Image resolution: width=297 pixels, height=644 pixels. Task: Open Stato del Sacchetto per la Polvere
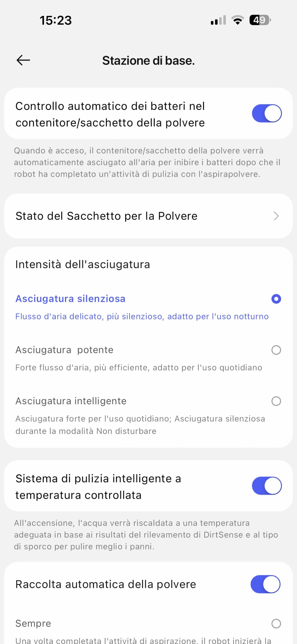(x=106, y=216)
